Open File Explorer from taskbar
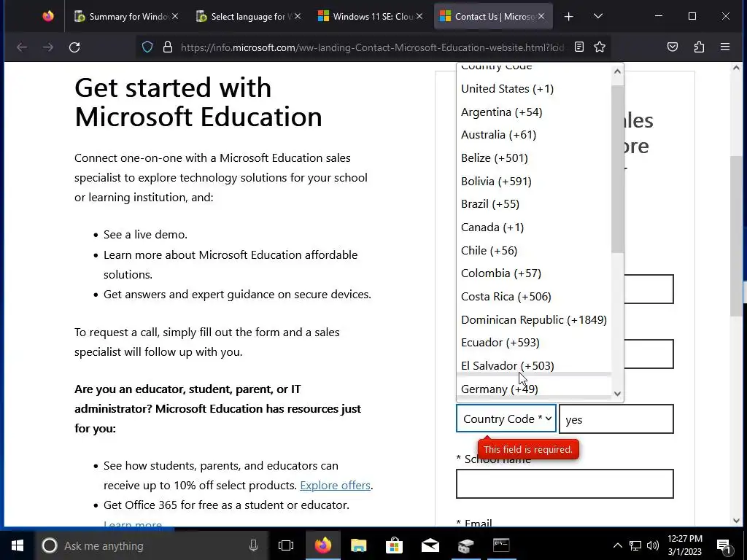This screenshot has height=560, width=747. click(x=358, y=545)
